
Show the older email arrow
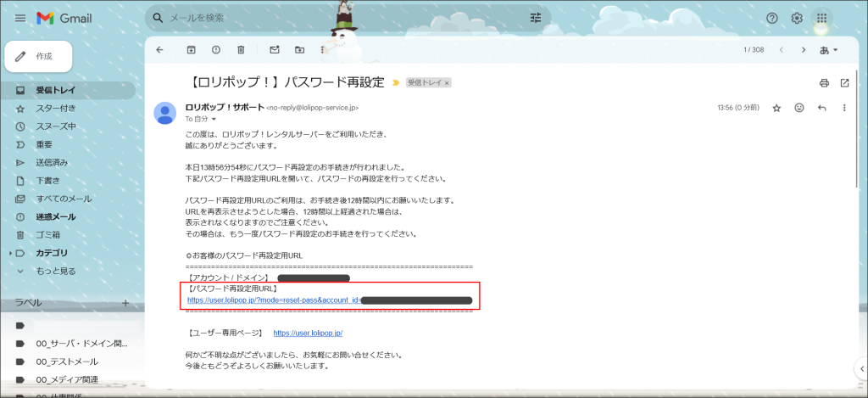(804, 50)
